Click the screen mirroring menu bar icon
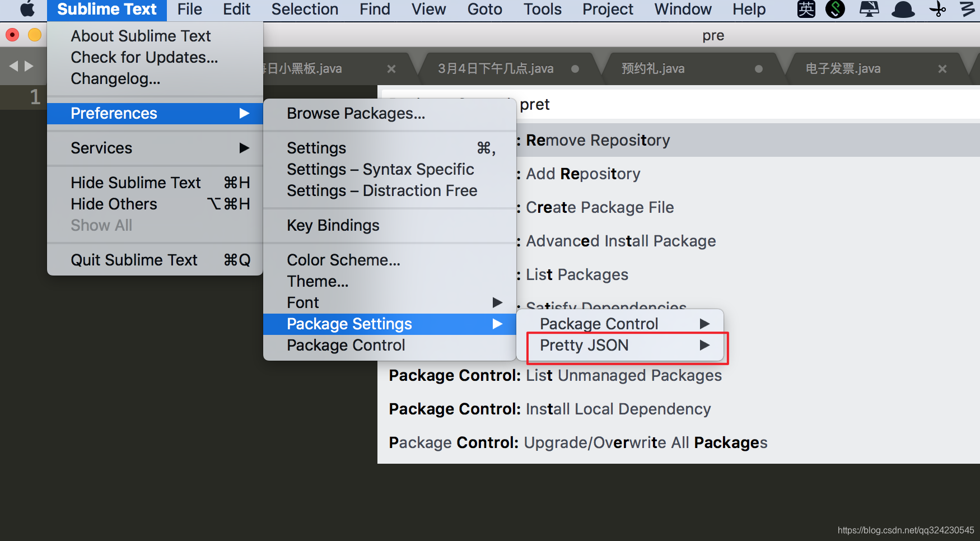Screen dimensions: 980x541 tap(869, 9)
